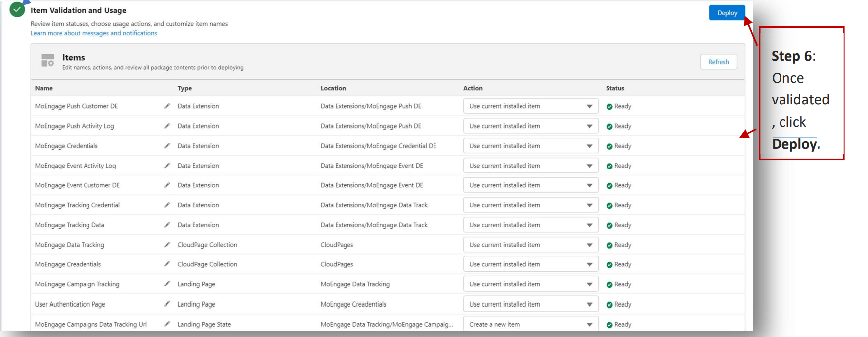
Task: Expand Action dropdown for MoEngage Credentials
Action: [x=530, y=146]
